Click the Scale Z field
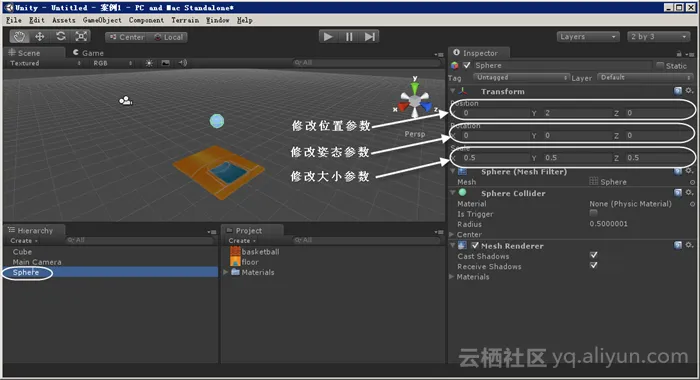 click(658, 158)
